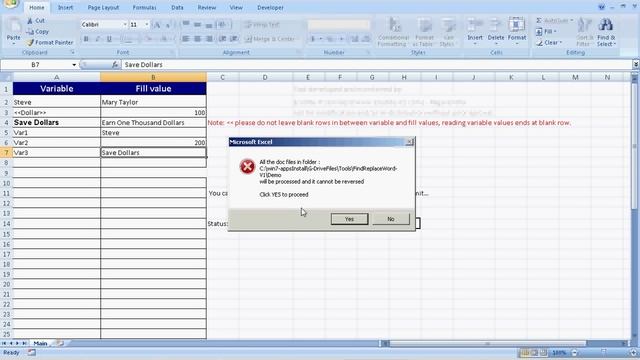This screenshot has height=360, width=640.
Task: Click the Insert Function fx icon
Action: click(x=115, y=64)
